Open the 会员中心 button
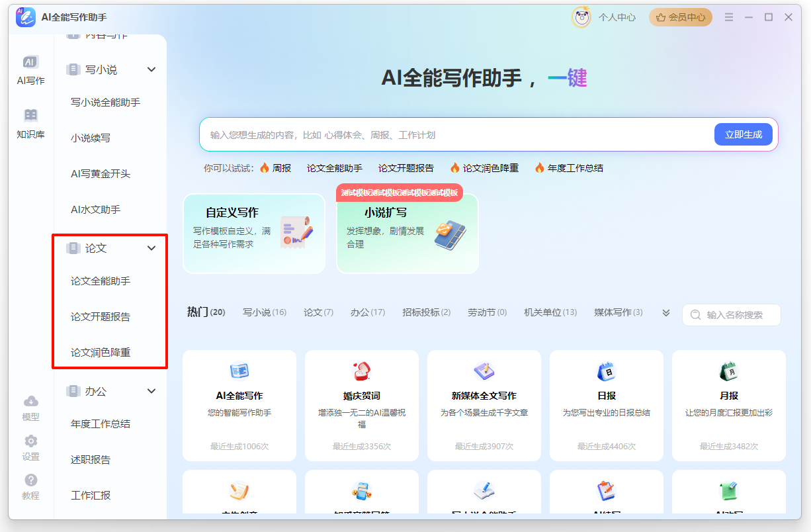 tap(681, 18)
